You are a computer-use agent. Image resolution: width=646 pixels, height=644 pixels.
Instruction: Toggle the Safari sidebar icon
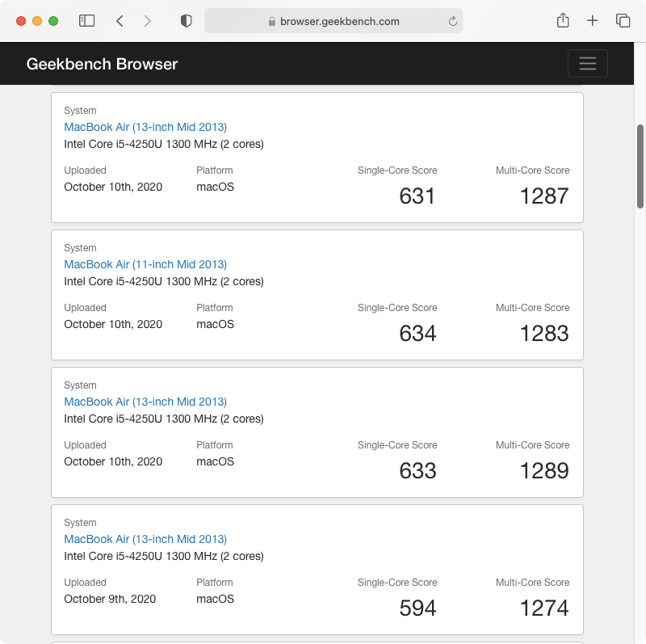tap(86, 21)
